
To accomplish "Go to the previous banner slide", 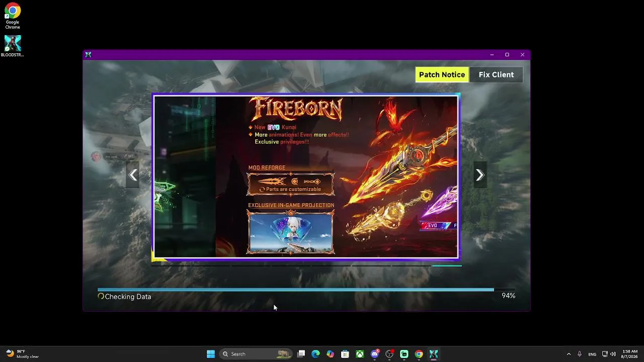I will pyautogui.click(x=133, y=175).
